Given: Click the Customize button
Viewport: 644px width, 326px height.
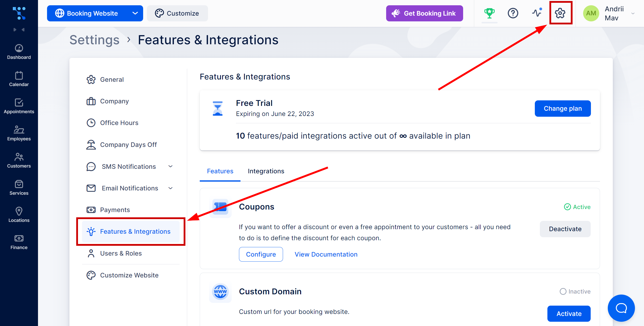Looking at the screenshot, I should click(x=177, y=13).
